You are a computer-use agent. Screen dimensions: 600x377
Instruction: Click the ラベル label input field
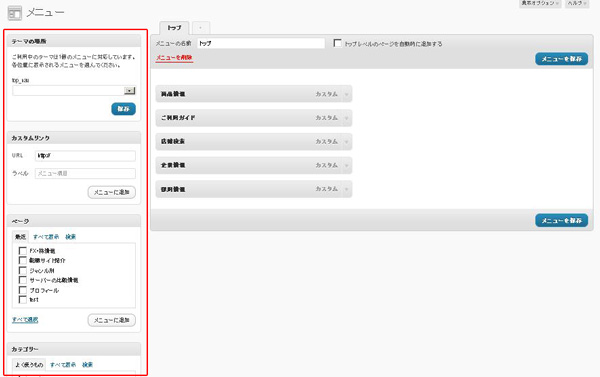click(x=85, y=173)
